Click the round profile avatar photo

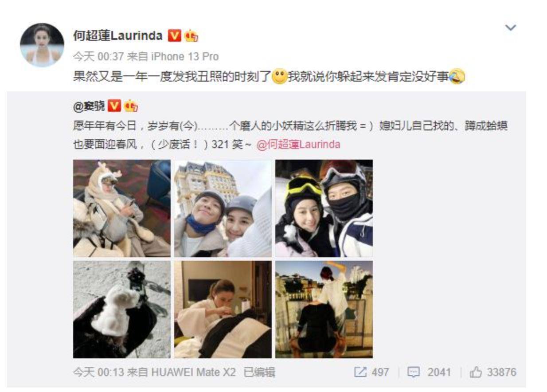click(42, 45)
